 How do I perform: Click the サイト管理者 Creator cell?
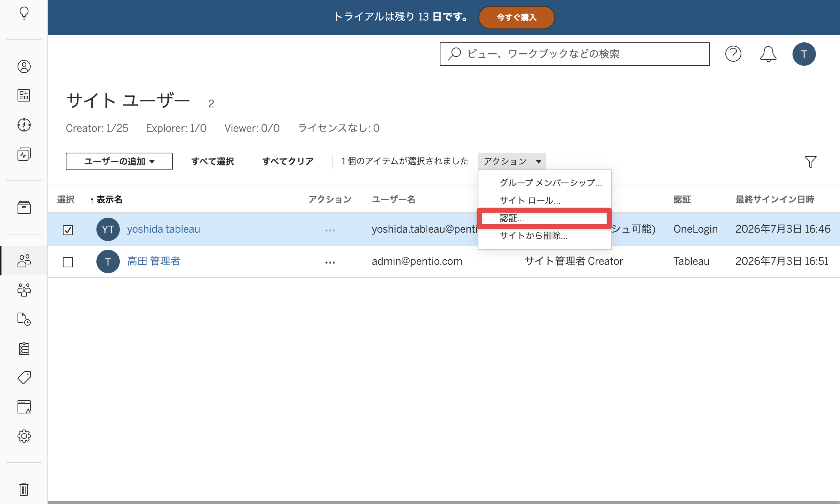(x=574, y=261)
